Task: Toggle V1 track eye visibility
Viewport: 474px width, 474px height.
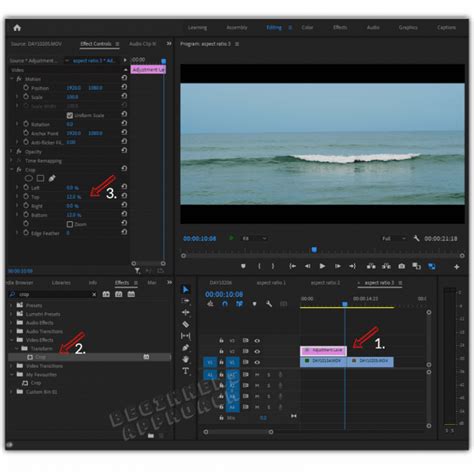Action: pyautogui.click(x=257, y=362)
